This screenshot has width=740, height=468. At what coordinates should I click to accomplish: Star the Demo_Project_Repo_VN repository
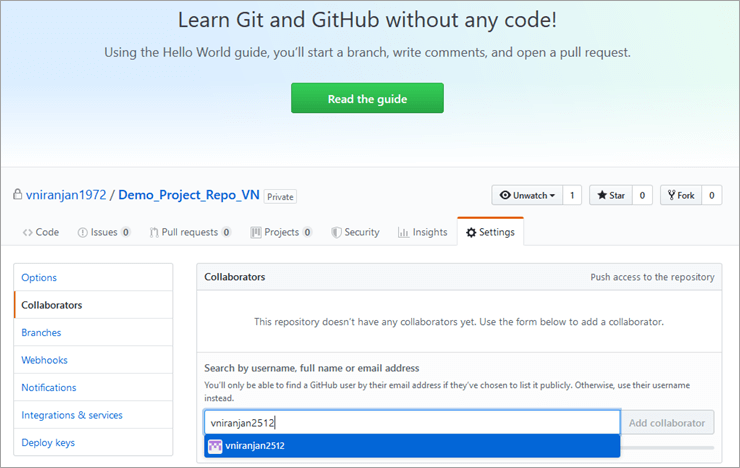click(610, 196)
